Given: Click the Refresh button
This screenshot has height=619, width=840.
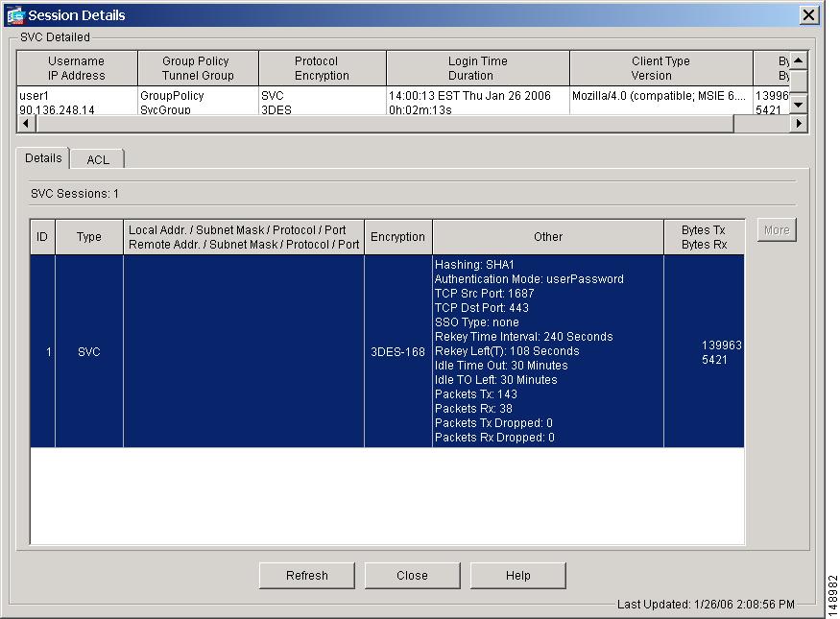Looking at the screenshot, I should (307, 576).
